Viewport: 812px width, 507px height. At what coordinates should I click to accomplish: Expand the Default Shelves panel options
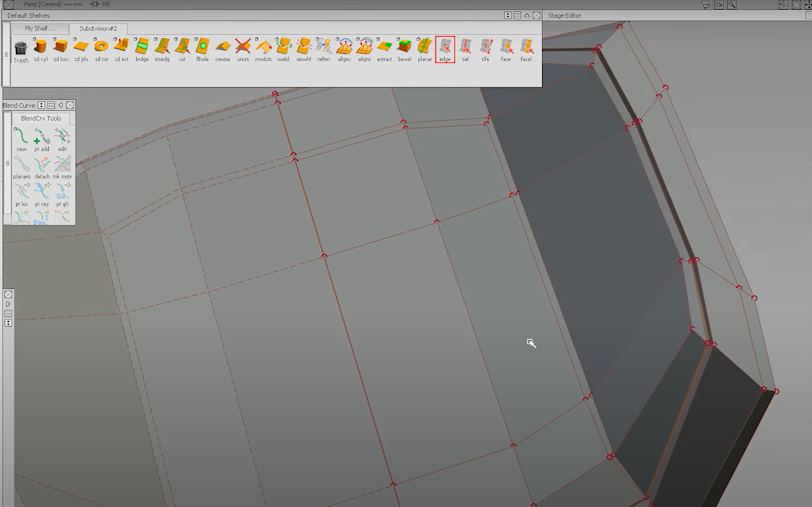(x=507, y=15)
